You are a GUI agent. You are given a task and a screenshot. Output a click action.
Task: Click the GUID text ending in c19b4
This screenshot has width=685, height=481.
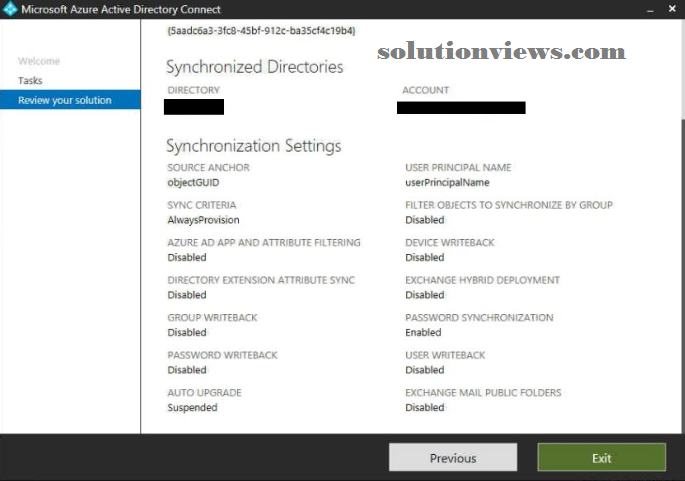[x=261, y=31]
